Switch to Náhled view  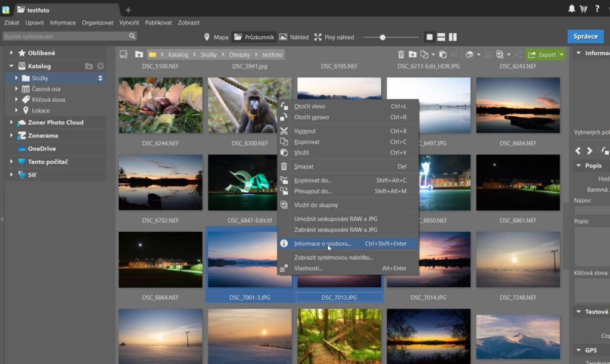tap(294, 37)
